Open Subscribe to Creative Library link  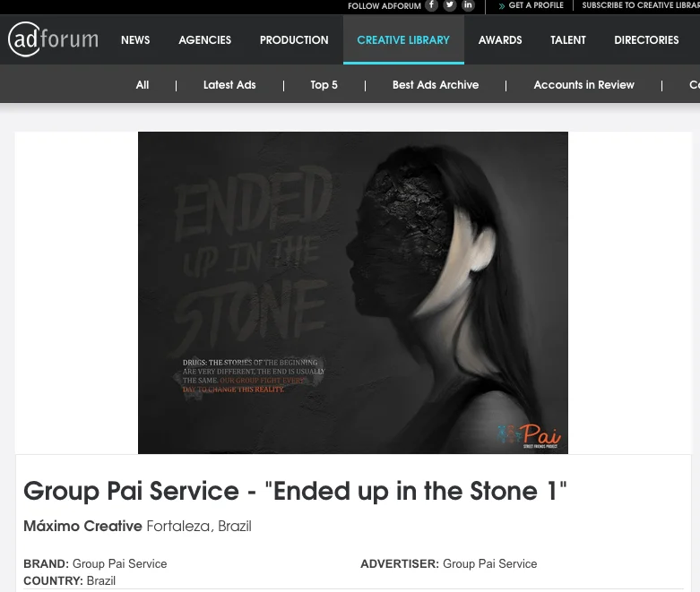pos(641,5)
